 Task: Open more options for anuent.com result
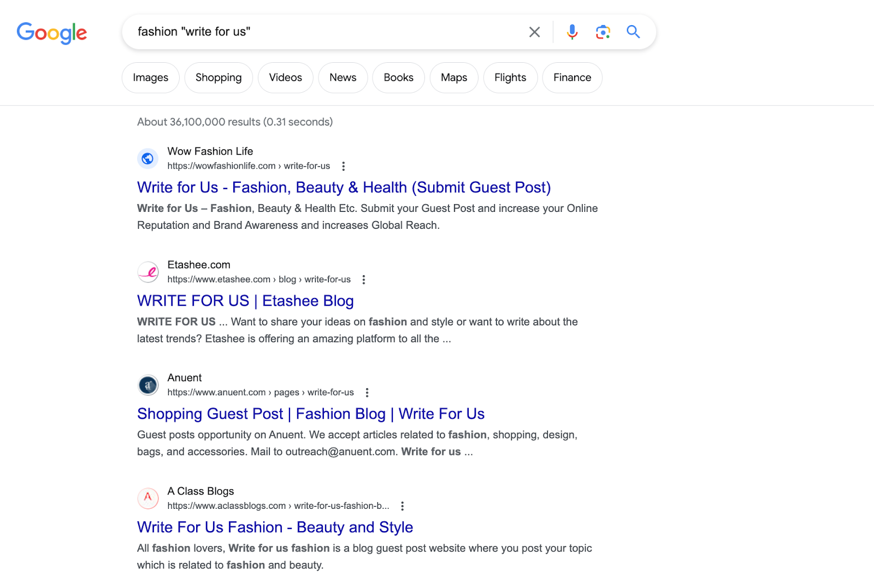(367, 393)
